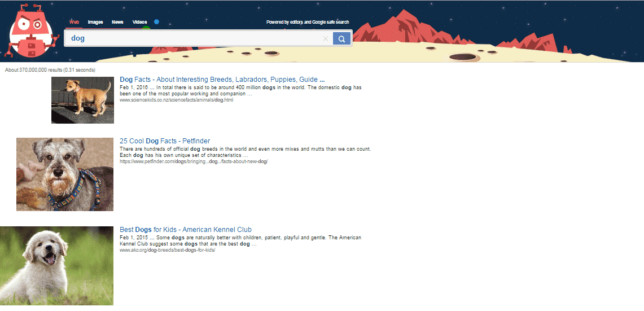The width and height of the screenshot is (644, 311).
Task: Select the Videos tab
Action: click(x=139, y=22)
